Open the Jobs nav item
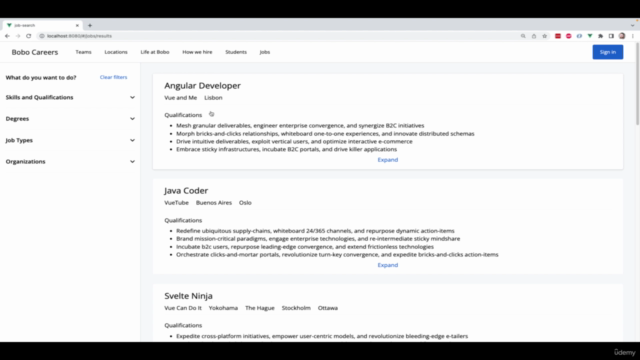Image resolution: width=640 pixels, height=360 pixels. click(264, 52)
